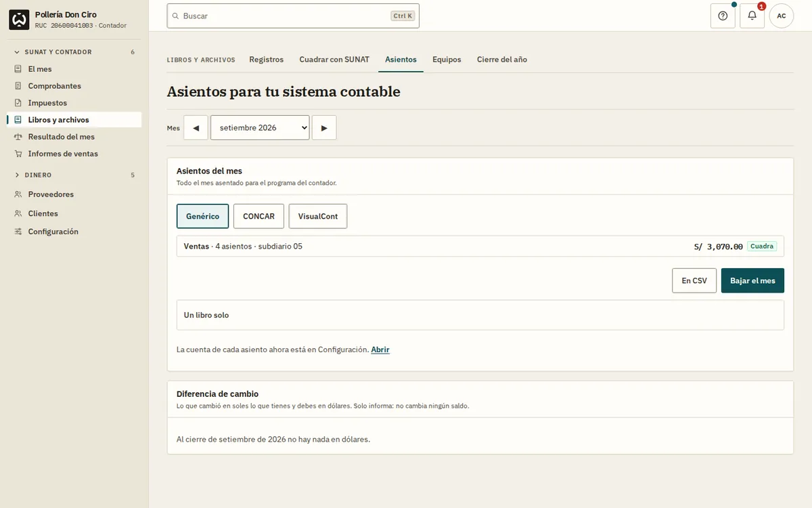The image size is (812, 508).
Task: Click the Bajar el mes button
Action: (752, 280)
